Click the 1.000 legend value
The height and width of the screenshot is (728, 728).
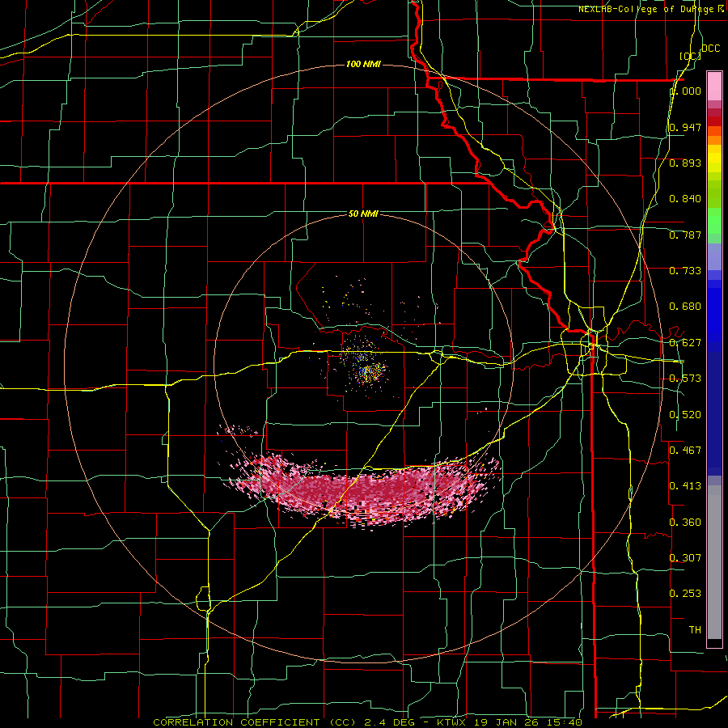click(x=685, y=91)
